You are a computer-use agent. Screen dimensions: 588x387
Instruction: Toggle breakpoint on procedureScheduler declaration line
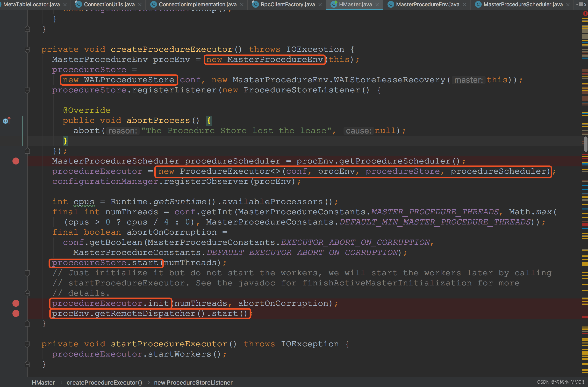(16, 161)
